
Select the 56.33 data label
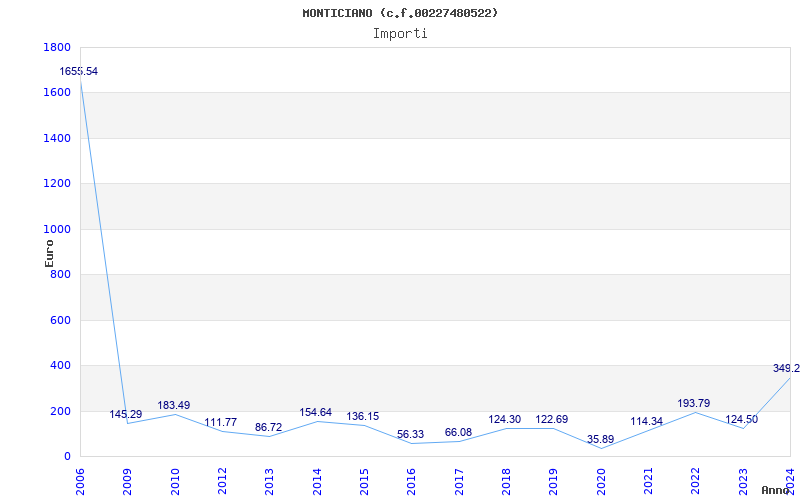click(410, 435)
